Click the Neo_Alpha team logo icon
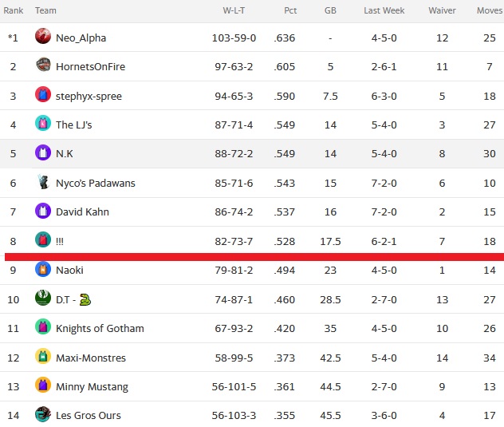 pos(43,36)
